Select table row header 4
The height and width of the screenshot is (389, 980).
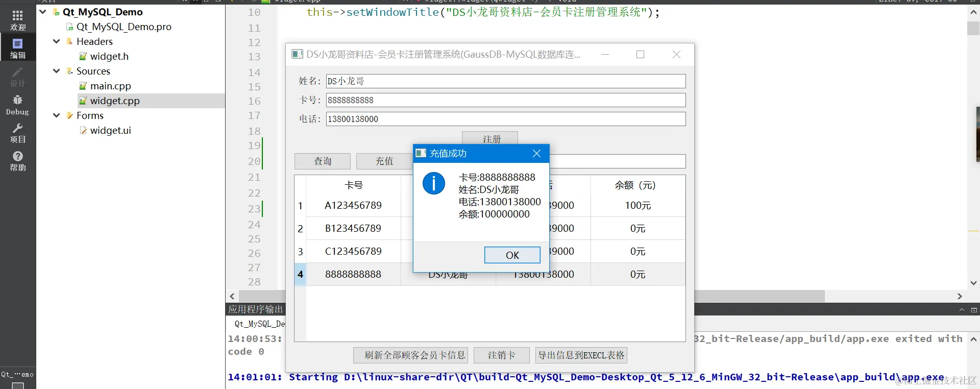point(300,274)
